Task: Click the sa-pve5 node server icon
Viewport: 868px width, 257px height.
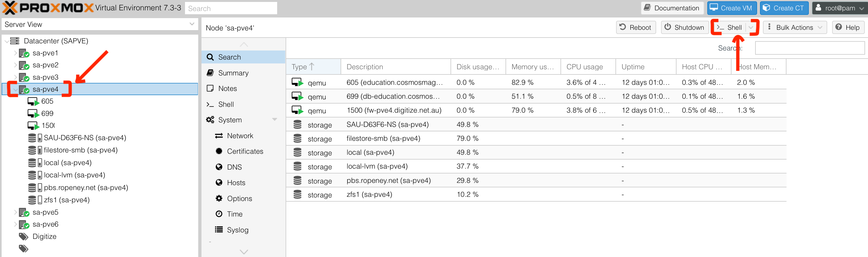Action: point(24,212)
